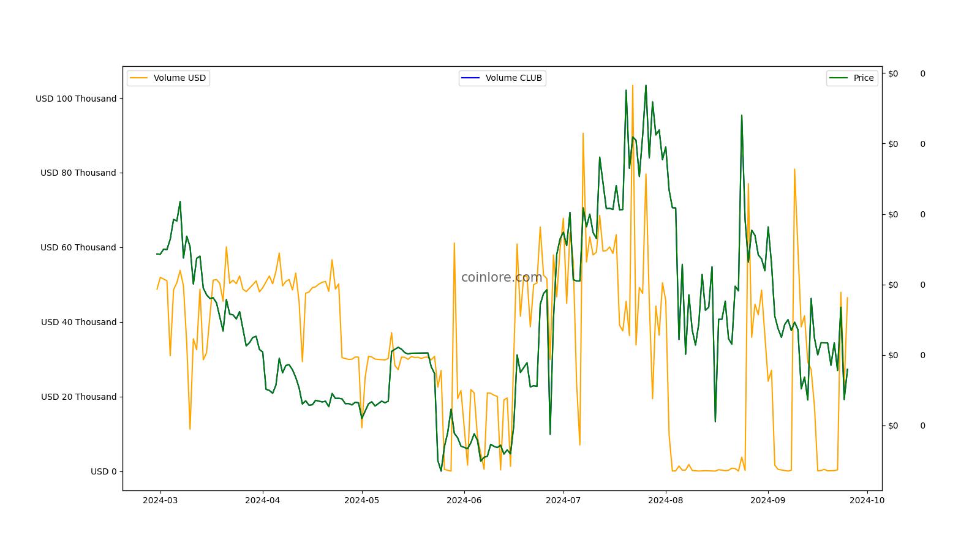Click the Price legend label
Viewport: 980px width, 551px height.
[864, 78]
